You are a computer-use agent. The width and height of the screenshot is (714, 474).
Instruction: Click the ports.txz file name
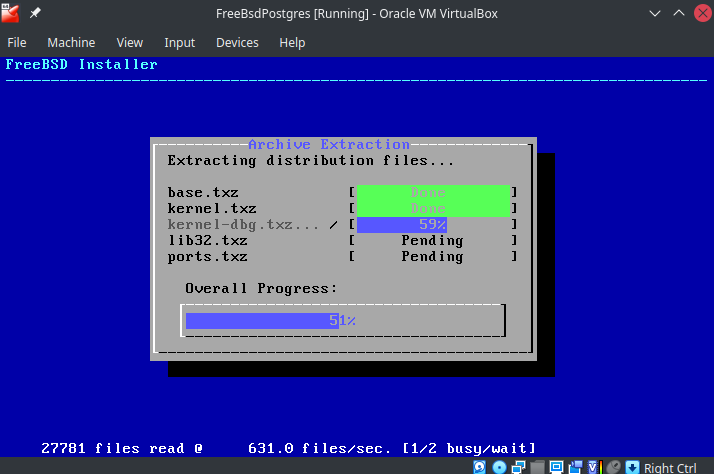click(208, 256)
